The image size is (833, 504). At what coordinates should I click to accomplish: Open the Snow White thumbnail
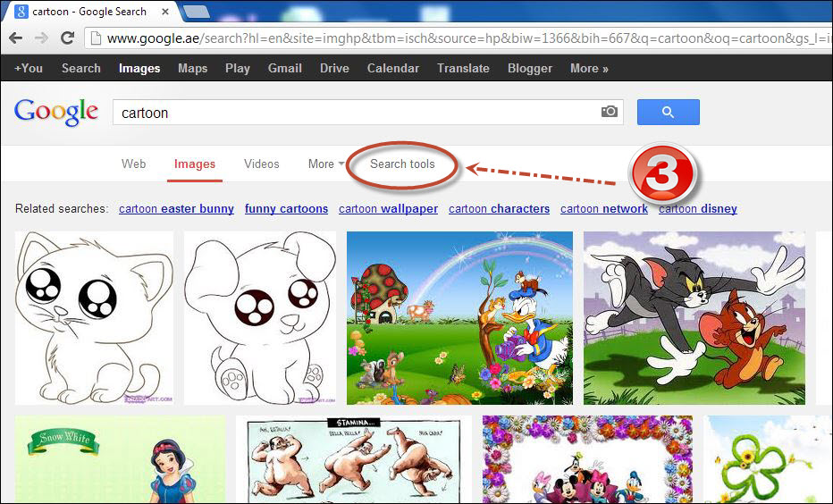pyautogui.click(x=120, y=459)
